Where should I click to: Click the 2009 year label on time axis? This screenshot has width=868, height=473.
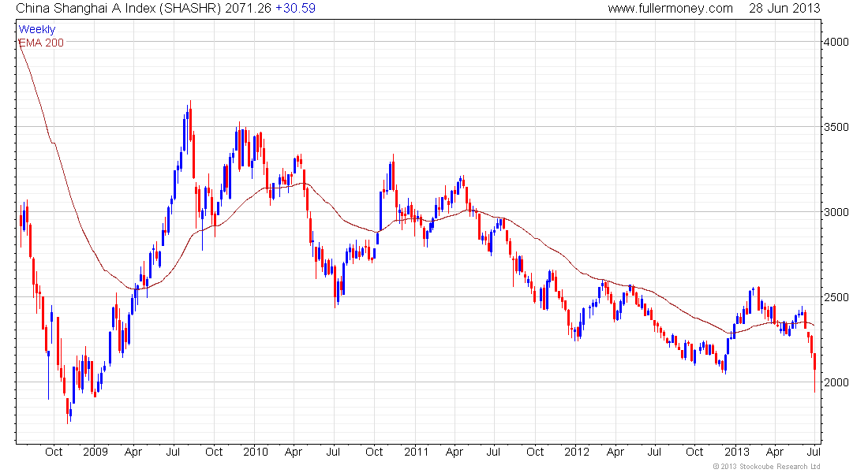(x=95, y=452)
